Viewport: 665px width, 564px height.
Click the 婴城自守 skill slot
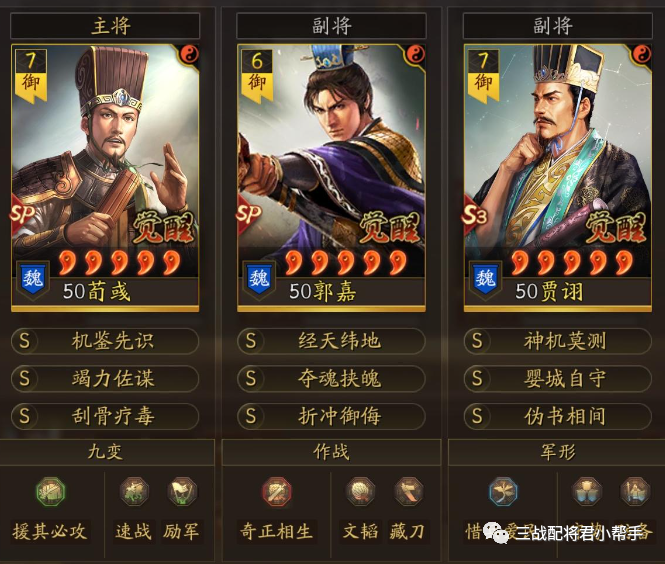click(557, 378)
